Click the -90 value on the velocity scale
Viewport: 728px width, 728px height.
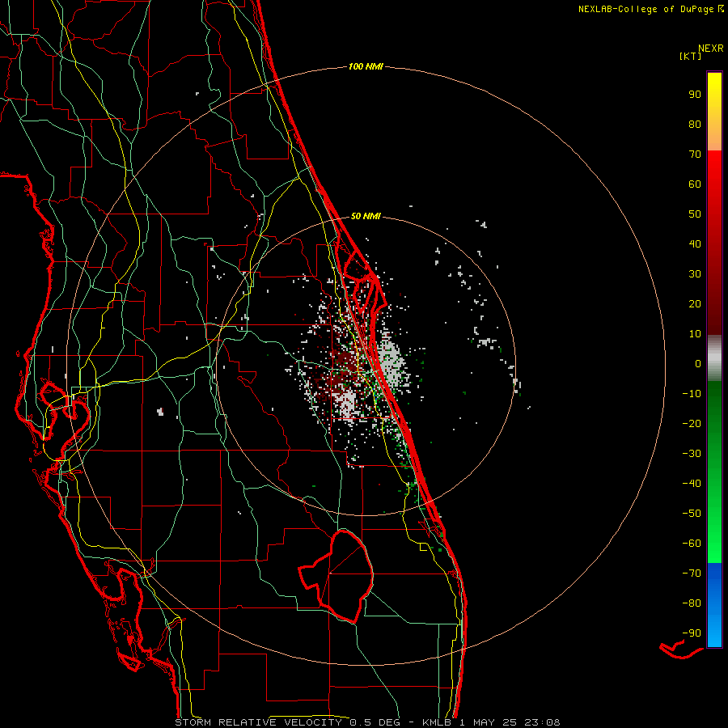(x=692, y=633)
